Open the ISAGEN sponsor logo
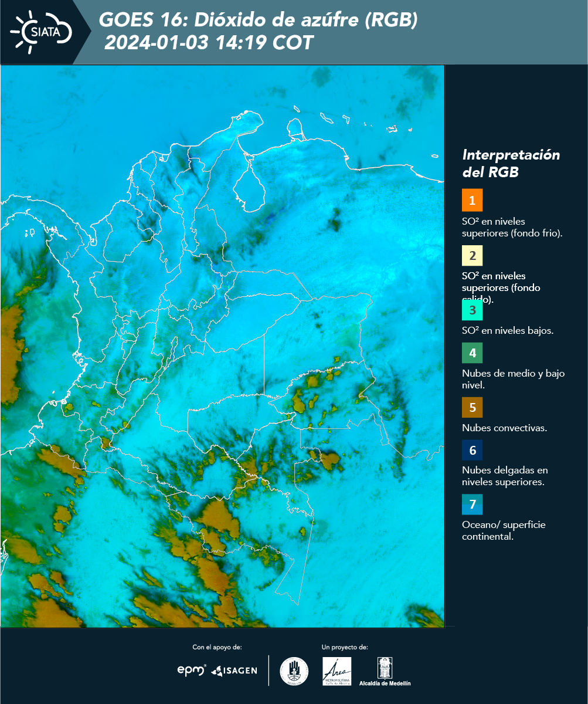Viewport: 588px width, 704px height. point(234,671)
